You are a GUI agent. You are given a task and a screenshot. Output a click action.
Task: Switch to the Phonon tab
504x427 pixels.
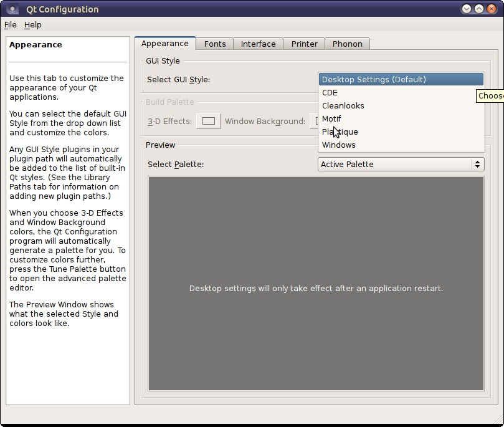click(x=347, y=44)
